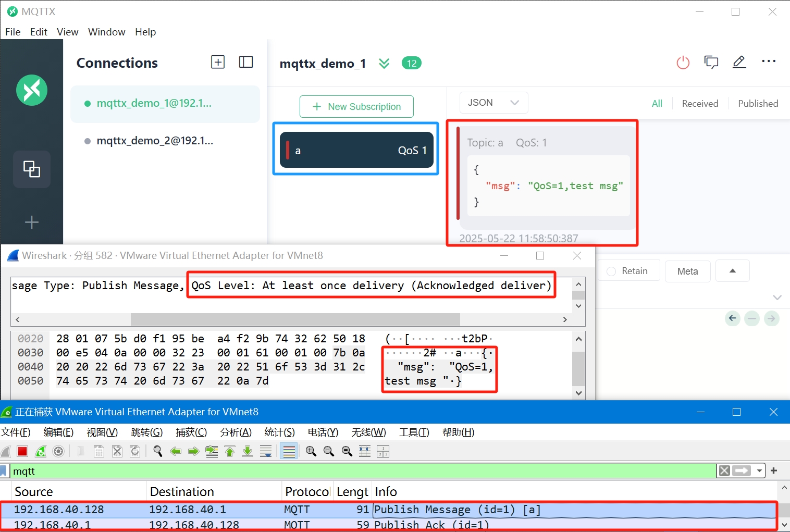Click the New Subscription button
The image size is (790, 532).
(356, 106)
